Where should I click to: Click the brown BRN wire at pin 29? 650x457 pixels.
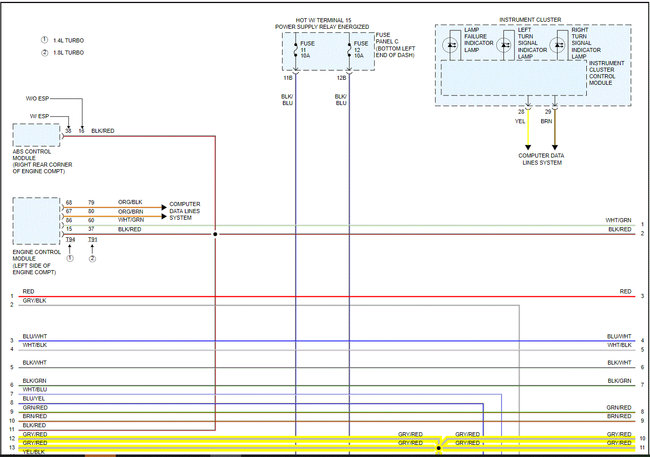tap(554, 130)
